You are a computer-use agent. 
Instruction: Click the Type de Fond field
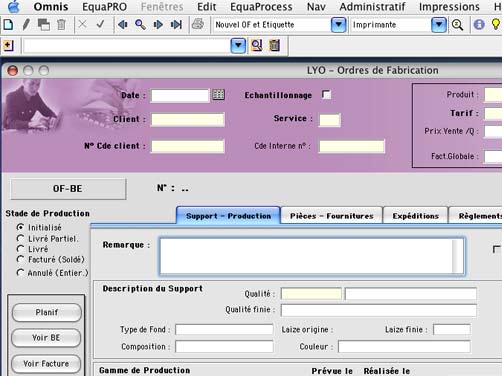coord(224,330)
